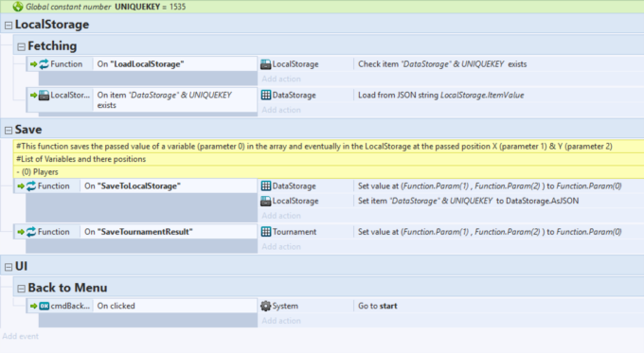
Task: Click the DataStorage array icon beside Load from JSON
Action: tap(266, 95)
